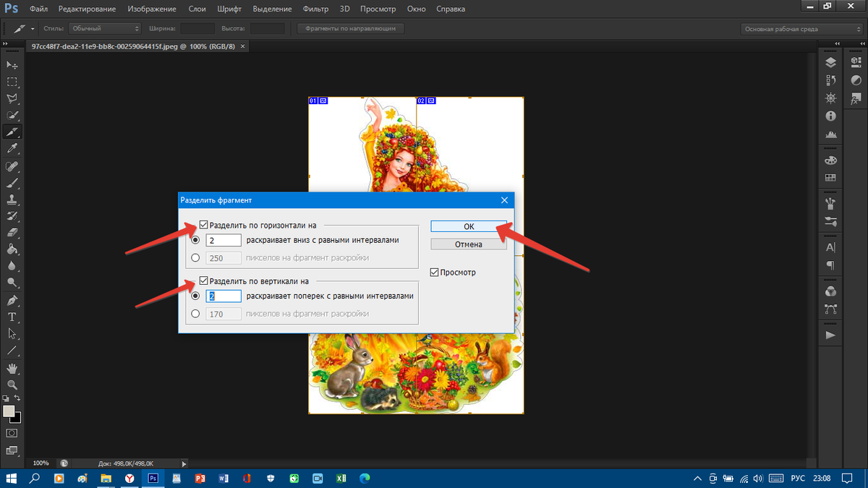Select 'раскраивает поперек с равными интервалами' radio
Viewport: 868px width, 488px height.
[195, 296]
